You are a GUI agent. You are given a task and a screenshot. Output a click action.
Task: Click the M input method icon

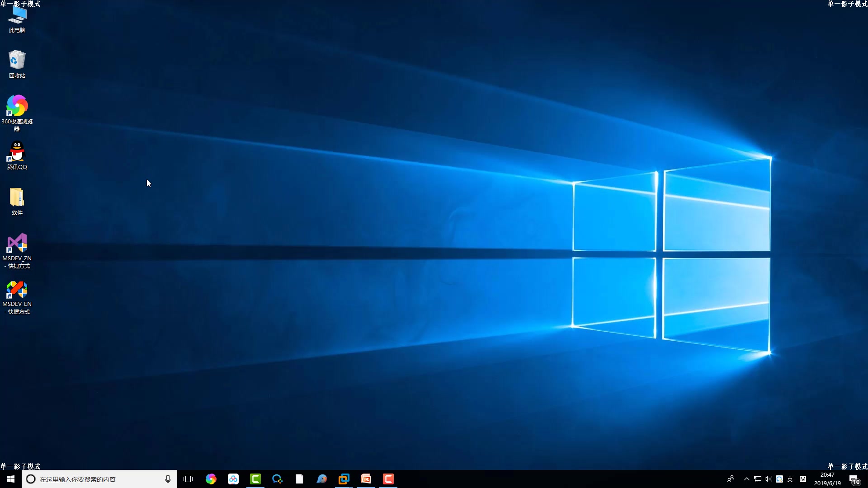[803, 479]
